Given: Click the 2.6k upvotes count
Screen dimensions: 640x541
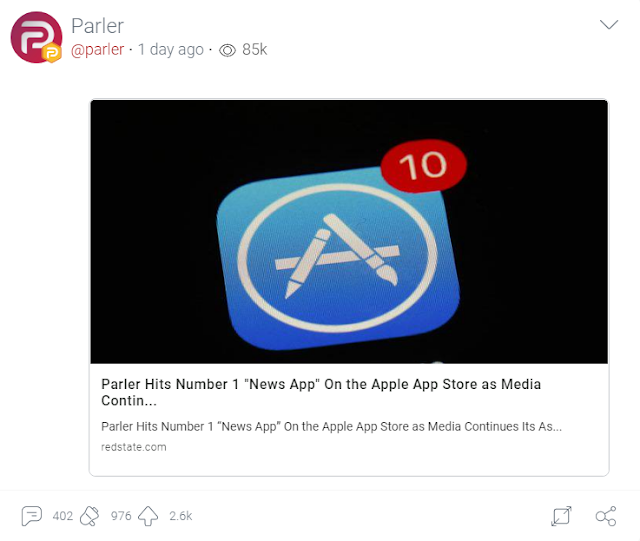Looking at the screenshot, I should pyautogui.click(x=180, y=516).
